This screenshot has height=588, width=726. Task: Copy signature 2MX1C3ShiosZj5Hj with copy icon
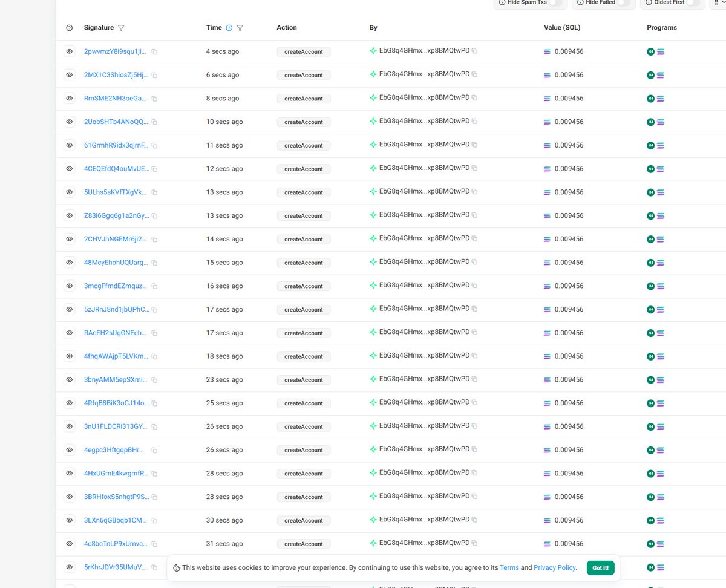[x=154, y=74]
